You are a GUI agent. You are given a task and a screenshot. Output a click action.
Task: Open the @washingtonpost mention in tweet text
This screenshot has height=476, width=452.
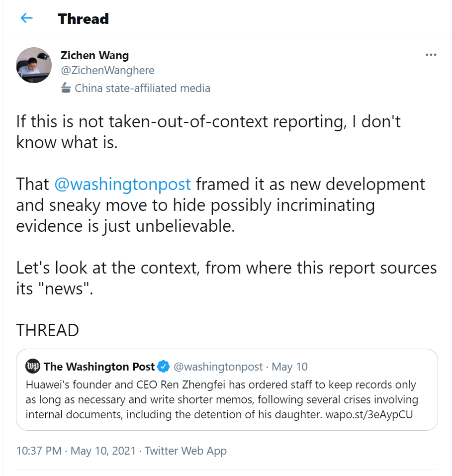pos(122,184)
